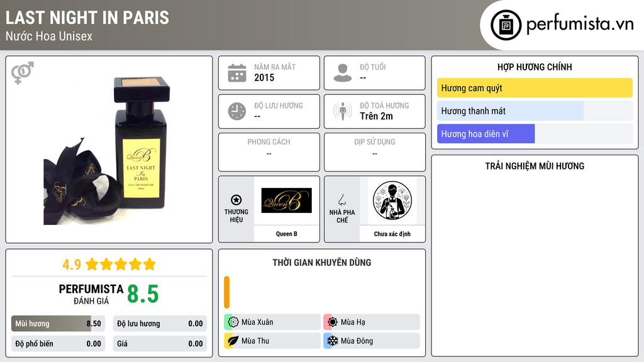Click the Độ phổ biến 0.00 score
The width and height of the screenshot is (644, 362).
[x=58, y=344]
